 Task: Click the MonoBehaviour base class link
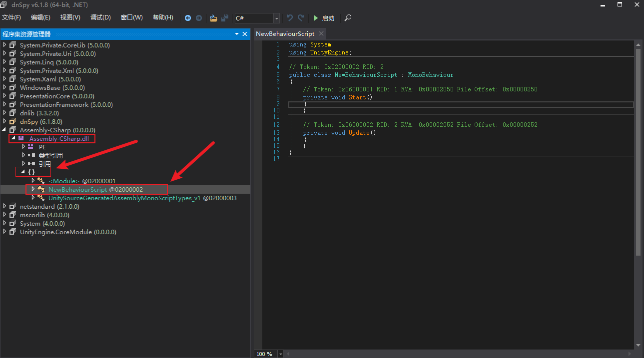click(431, 75)
